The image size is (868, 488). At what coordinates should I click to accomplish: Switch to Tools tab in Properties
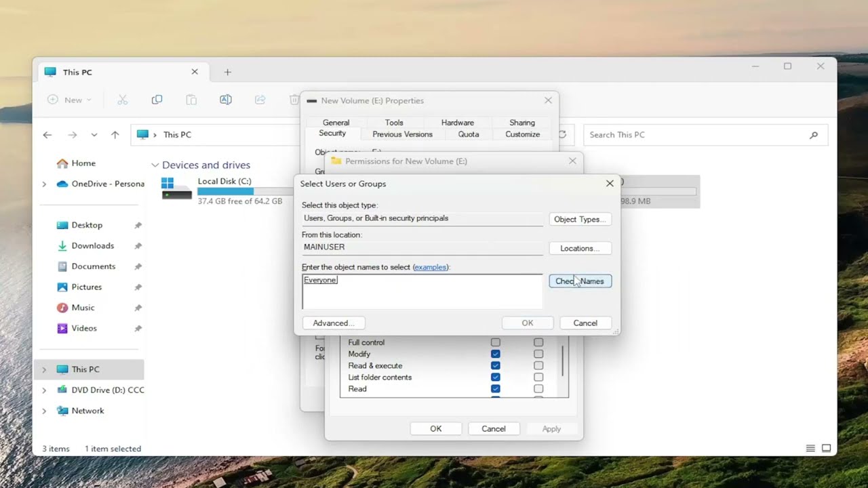click(394, 123)
